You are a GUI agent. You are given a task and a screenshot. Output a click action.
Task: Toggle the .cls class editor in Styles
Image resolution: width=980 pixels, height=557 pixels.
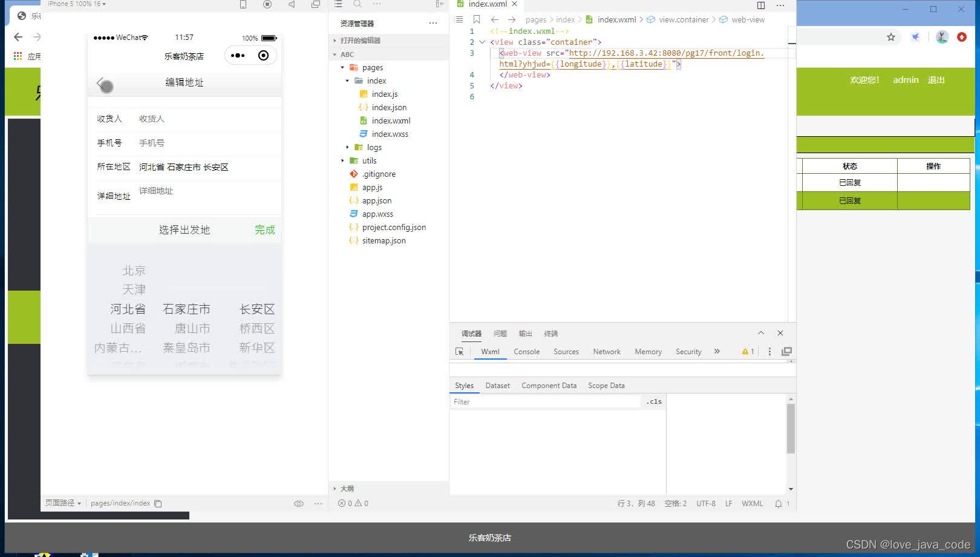coord(654,402)
